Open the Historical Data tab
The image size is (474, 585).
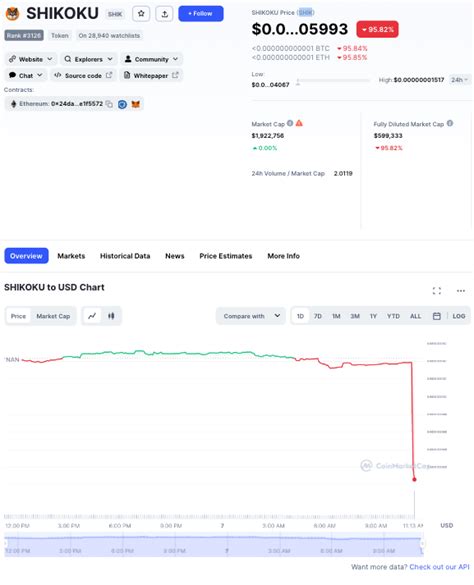click(125, 256)
